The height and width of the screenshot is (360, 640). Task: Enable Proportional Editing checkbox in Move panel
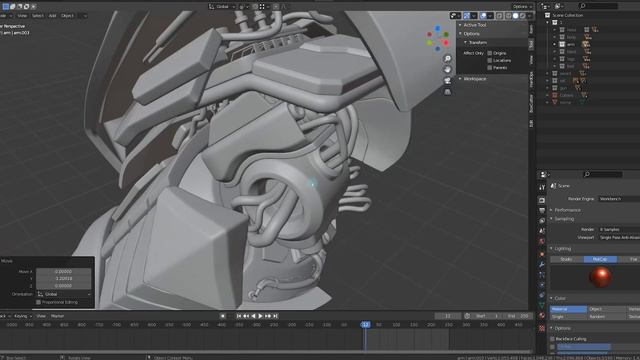tap(39, 302)
